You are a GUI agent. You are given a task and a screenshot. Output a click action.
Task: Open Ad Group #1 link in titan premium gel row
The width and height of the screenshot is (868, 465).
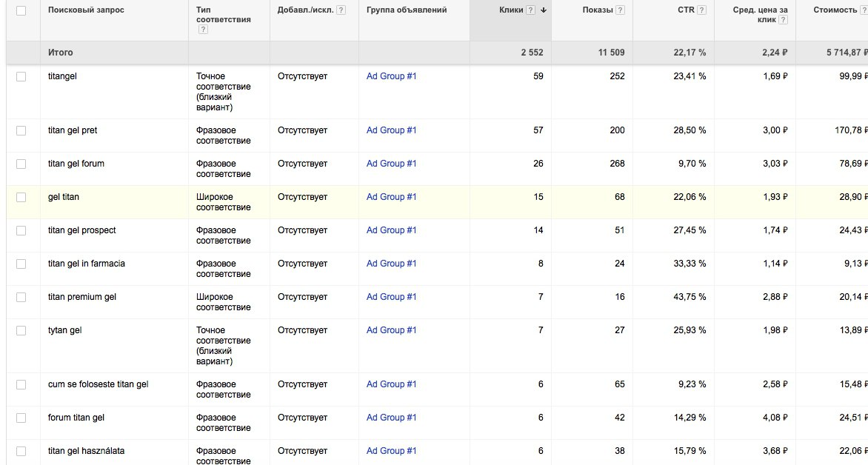point(391,297)
